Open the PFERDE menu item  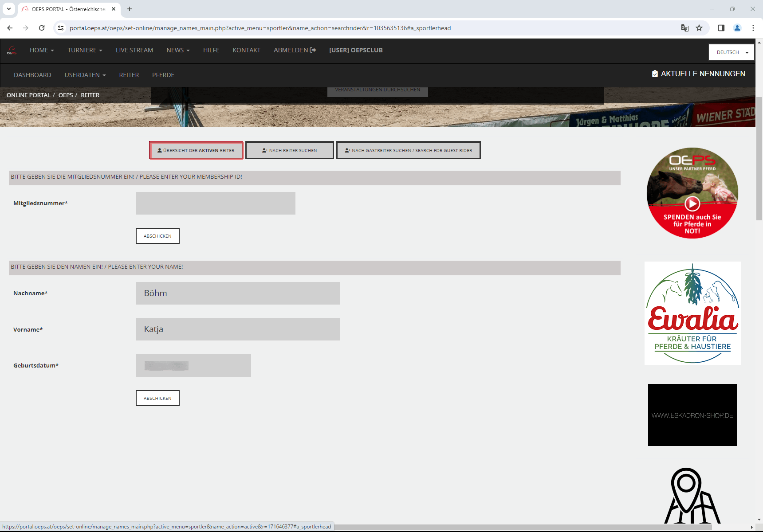click(x=163, y=75)
